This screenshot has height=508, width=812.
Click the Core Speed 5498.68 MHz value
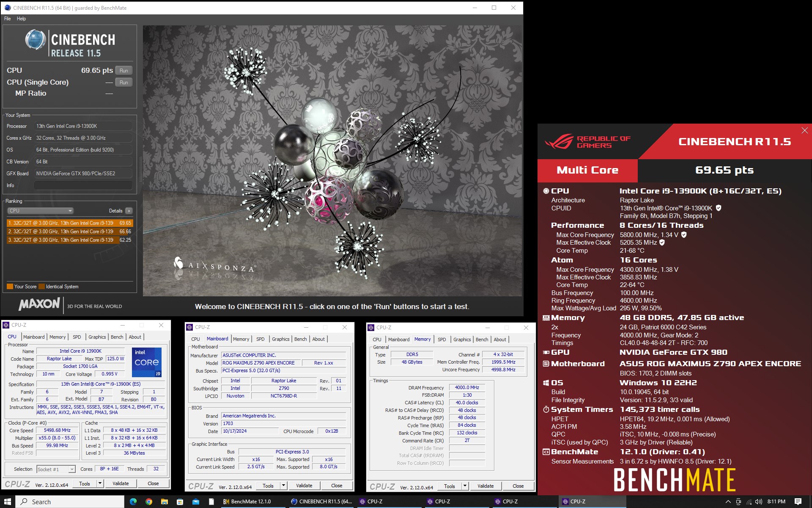click(57, 430)
